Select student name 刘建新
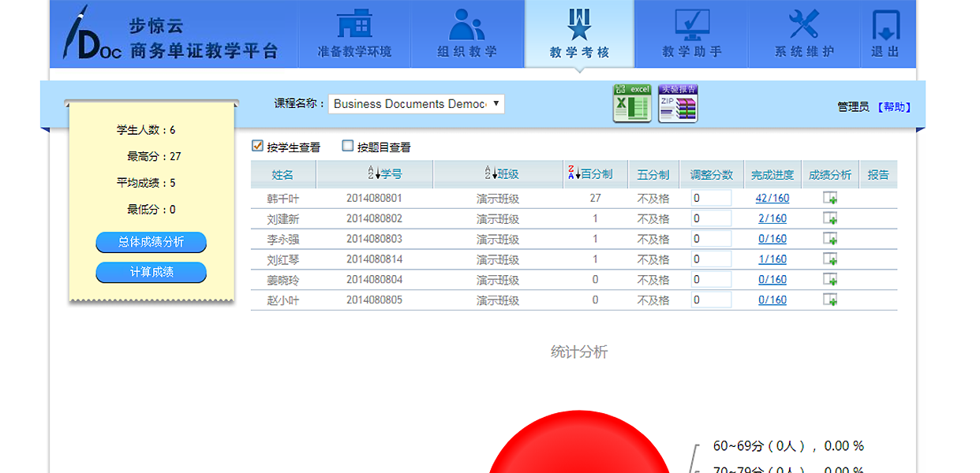980x473 pixels. pos(283,219)
